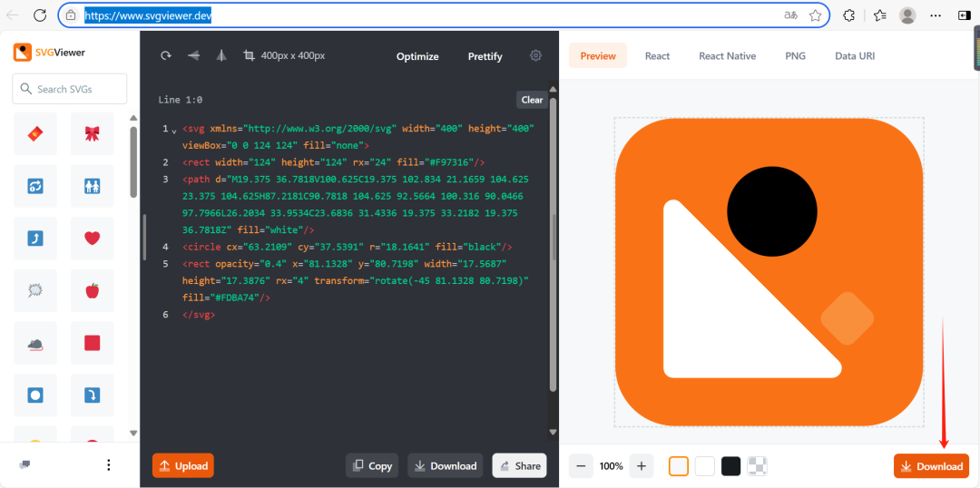Click the browser address bar URL
The image size is (980, 488).
click(148, 15)
